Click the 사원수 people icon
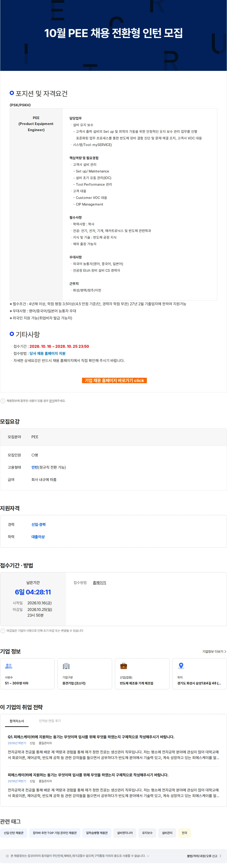 [9, 666]
